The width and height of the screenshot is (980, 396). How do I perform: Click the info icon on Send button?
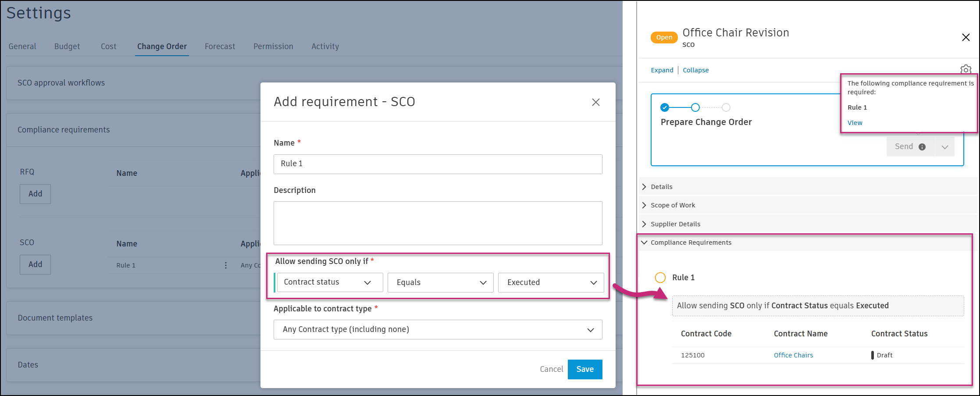pos(922,147)
